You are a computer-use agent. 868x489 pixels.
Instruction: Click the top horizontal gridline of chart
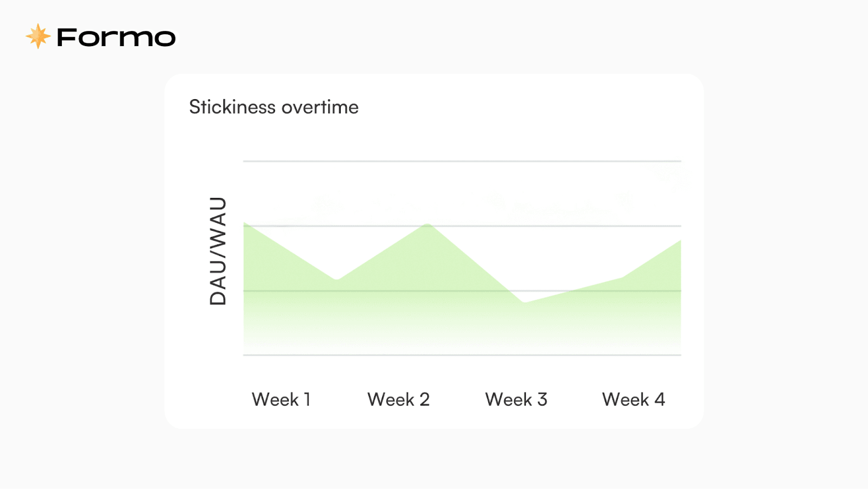tap(462, 161)
